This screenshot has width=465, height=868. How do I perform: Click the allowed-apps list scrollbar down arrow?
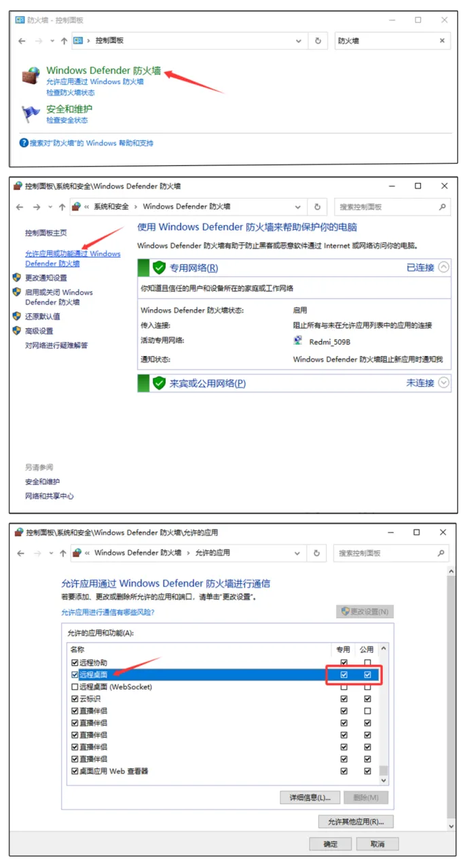tap(384, 781)
